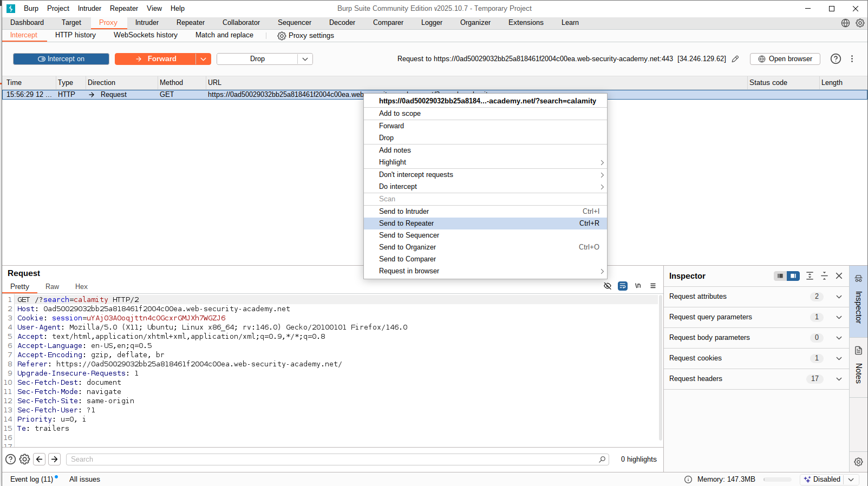Open side panel settings gear at bottom right
This screenshot has width=868, height=486.
point(858,462)
